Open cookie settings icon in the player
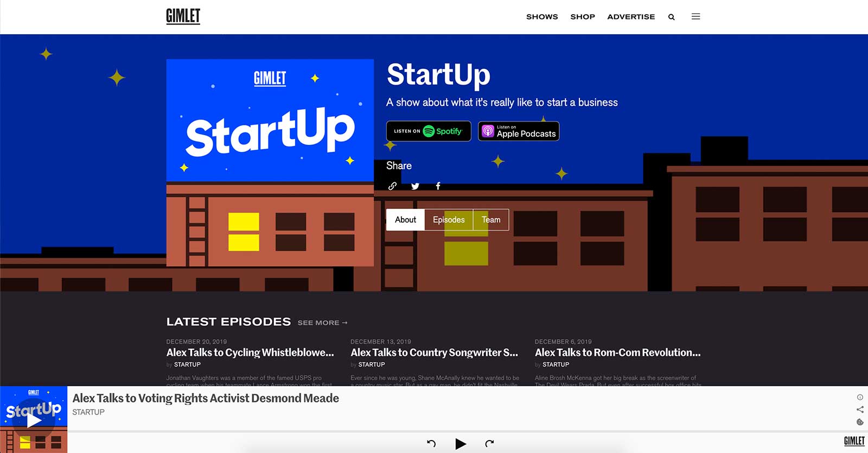The height and width of the screenshot is (453, 868). coord(860,422)
